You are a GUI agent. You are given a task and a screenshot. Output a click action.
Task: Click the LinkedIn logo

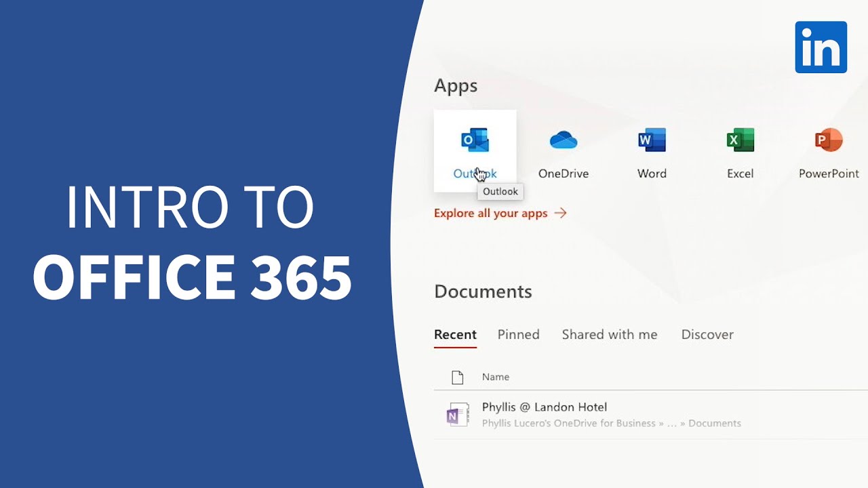point(821,47)
